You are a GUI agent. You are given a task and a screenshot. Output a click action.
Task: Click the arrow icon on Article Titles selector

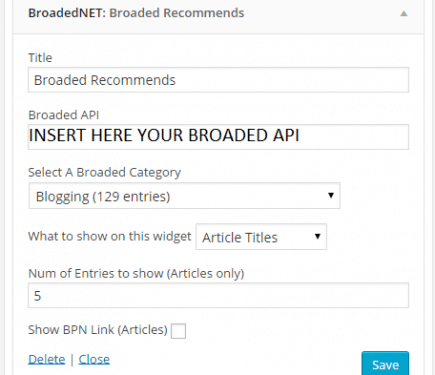[x=317, y=236]
